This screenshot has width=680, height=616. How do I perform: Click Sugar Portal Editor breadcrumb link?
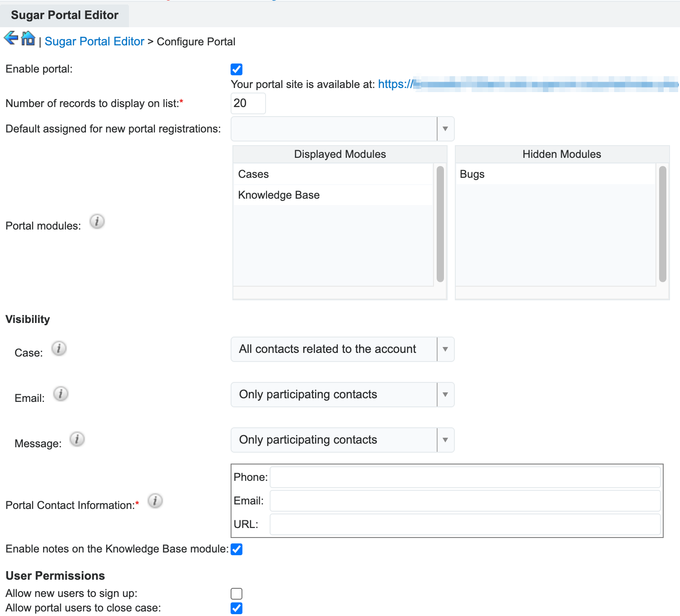(94, 42)
